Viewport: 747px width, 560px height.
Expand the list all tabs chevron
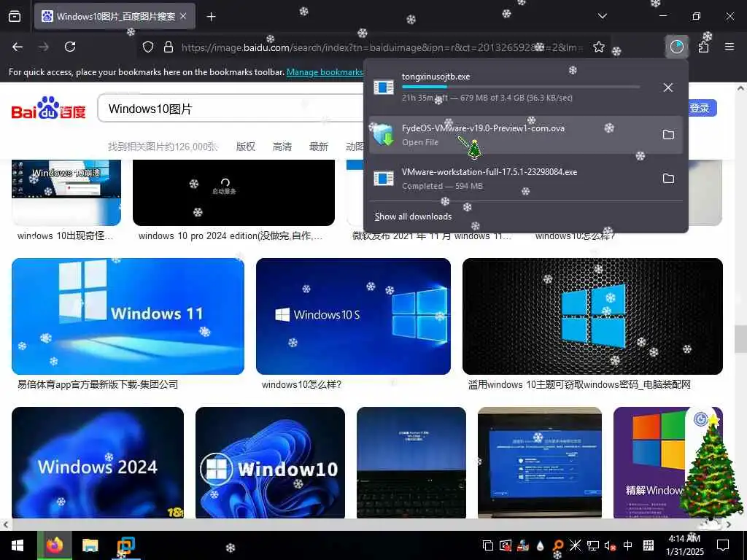point(602,16)
